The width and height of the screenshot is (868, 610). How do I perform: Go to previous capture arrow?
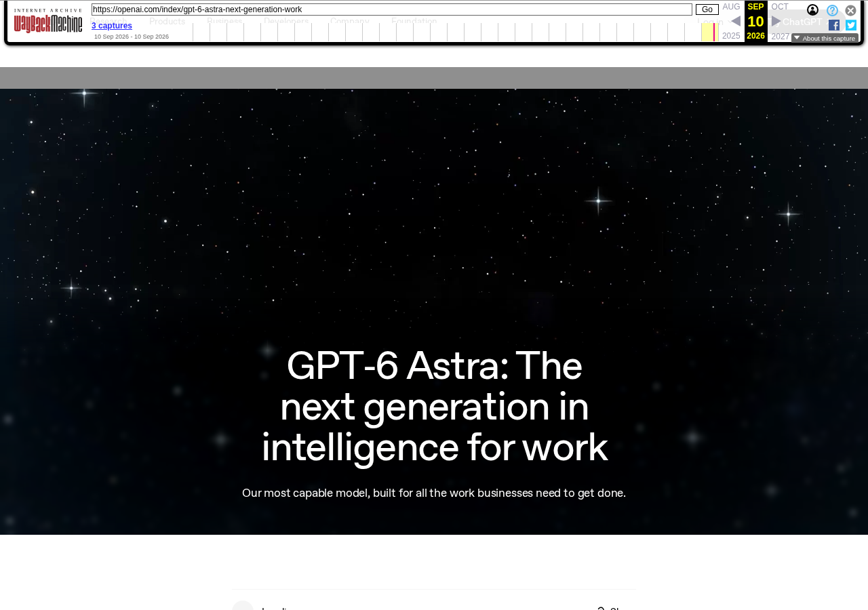click(x=735, y=21)
